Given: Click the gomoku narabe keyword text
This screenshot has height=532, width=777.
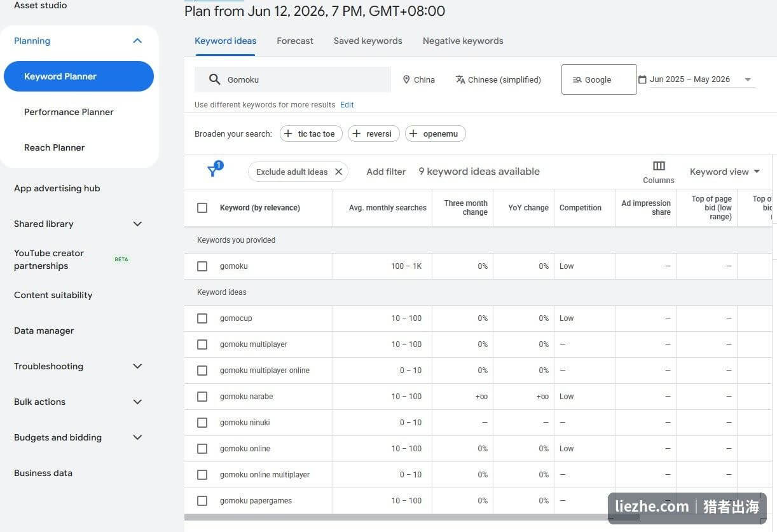Looking at the screenshot, I should 246,397.
